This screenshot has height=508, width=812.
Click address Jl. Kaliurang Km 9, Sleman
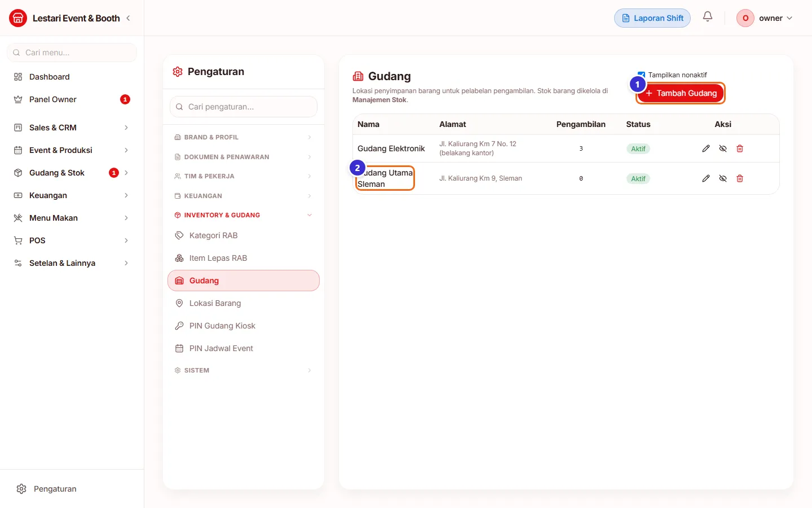(480, 178)
